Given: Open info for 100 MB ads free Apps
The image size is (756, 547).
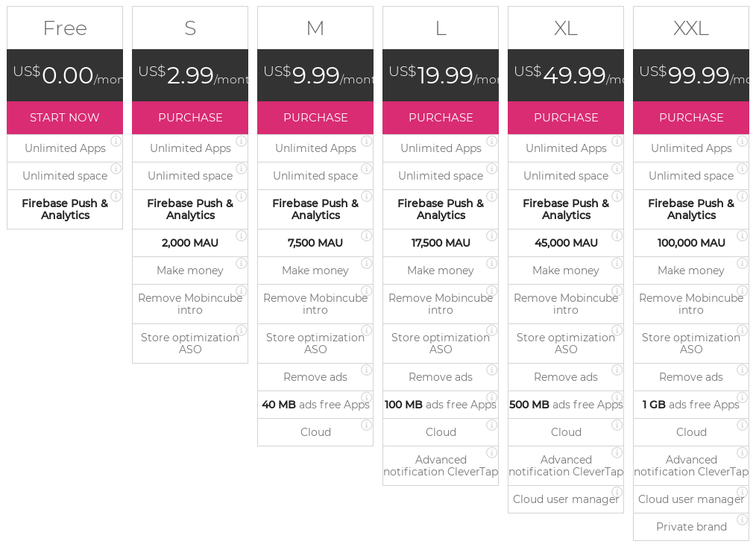Looking at the screenshot, I should click(x=491, y=397).
